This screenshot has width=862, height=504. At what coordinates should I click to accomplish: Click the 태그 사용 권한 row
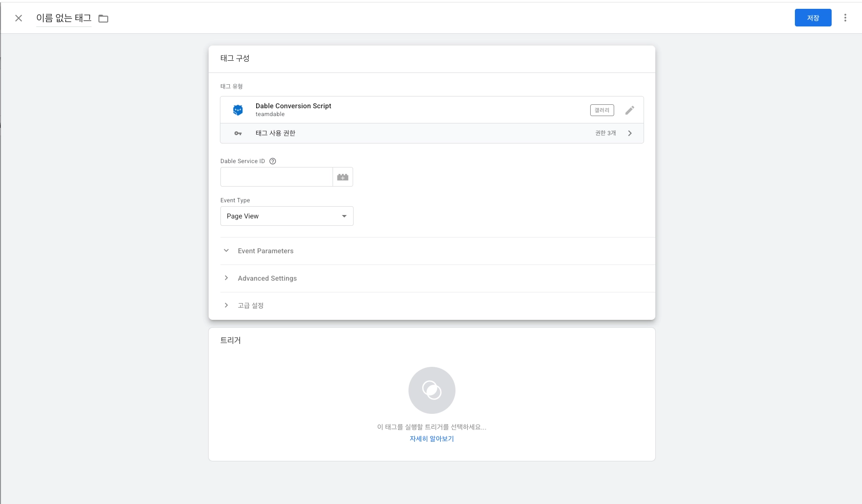click(x=432, y=133)
